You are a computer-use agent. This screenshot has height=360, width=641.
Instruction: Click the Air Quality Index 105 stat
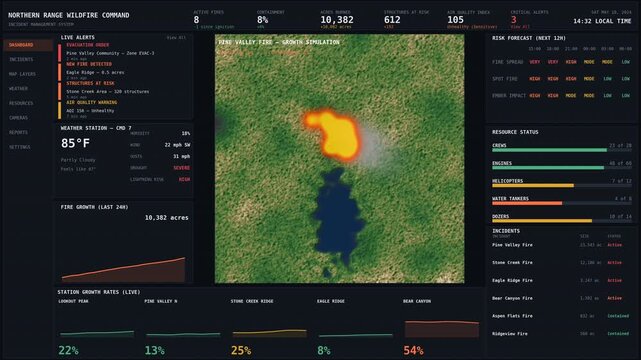(x=455, y=20)
